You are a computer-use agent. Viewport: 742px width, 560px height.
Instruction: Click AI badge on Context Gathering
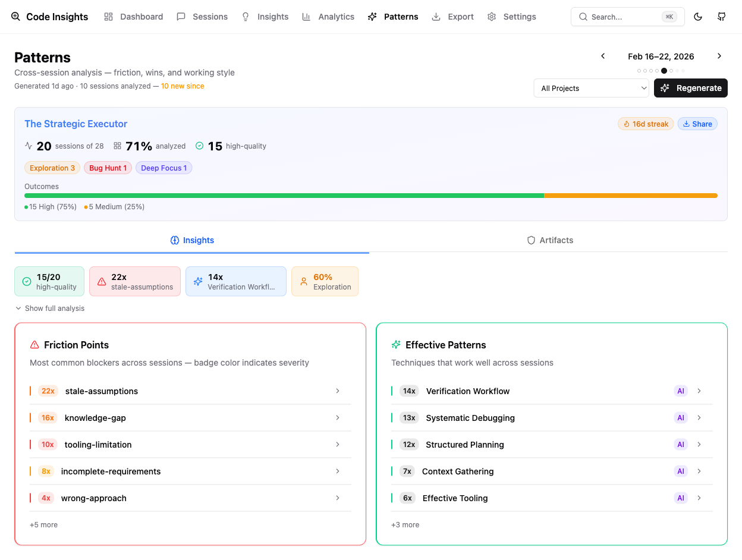click(681, 471)
